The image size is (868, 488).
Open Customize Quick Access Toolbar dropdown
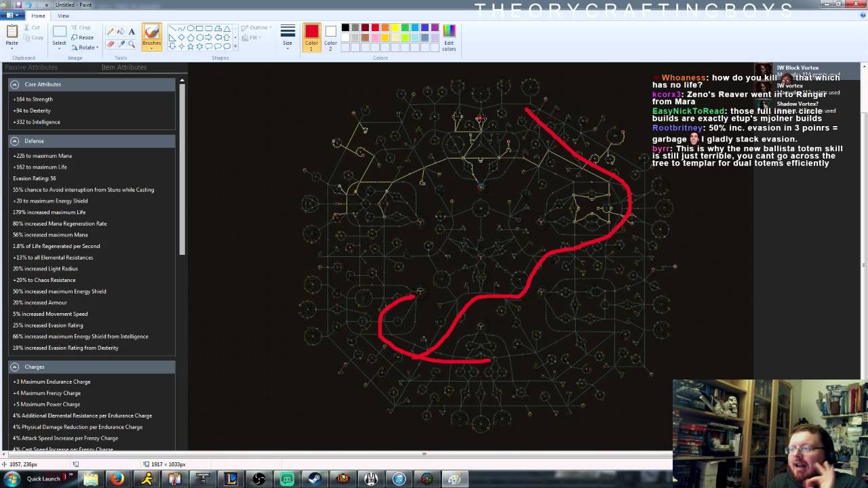47,5
